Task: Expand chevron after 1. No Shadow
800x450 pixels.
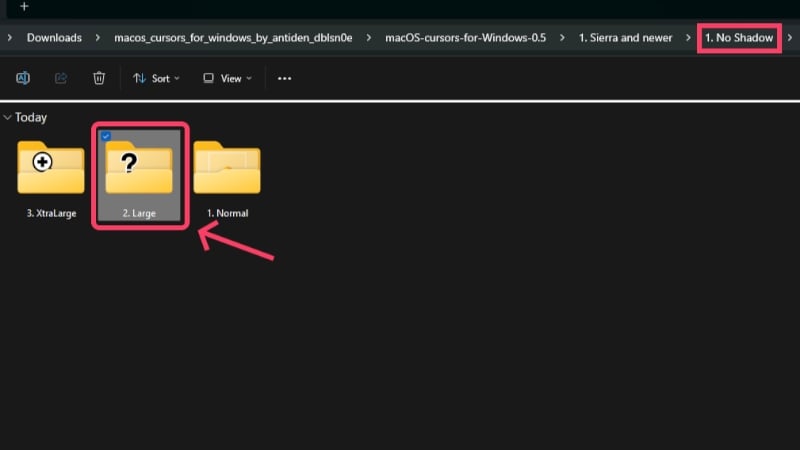Action: click(790, 37)
